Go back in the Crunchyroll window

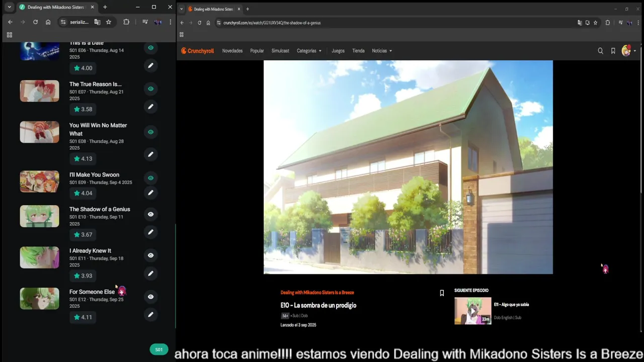pyautogui.click(x=182, y=23)
